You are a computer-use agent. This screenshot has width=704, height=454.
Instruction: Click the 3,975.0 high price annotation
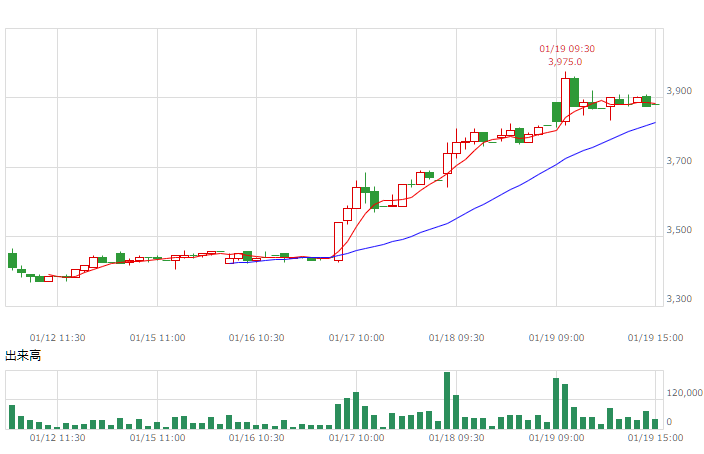click(x=565, y=62)
